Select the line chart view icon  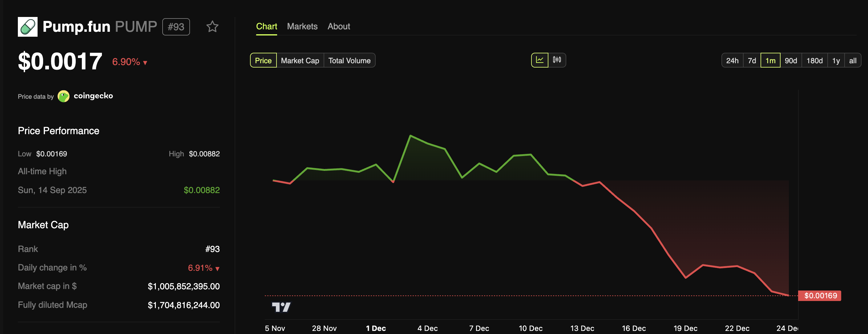coord(540,60)
